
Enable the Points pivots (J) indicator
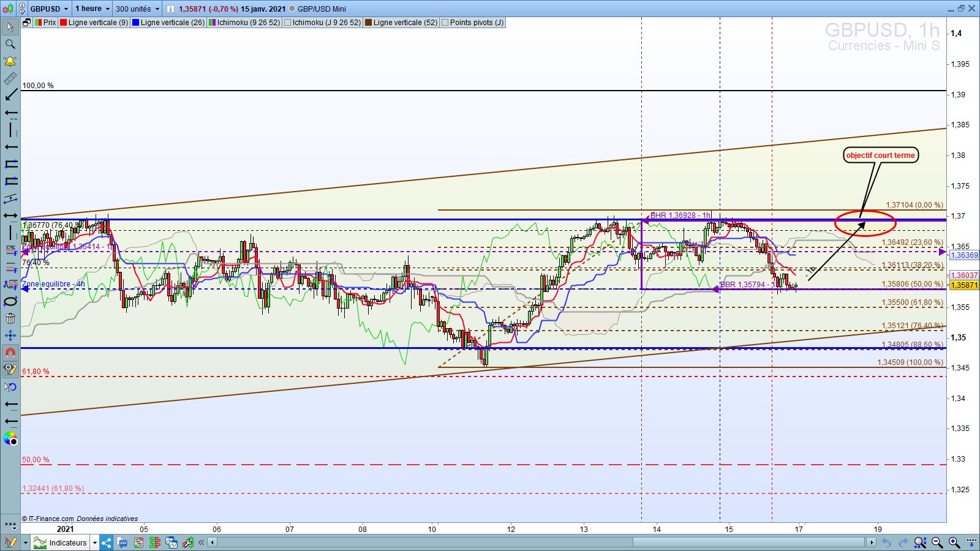[445, 23]
